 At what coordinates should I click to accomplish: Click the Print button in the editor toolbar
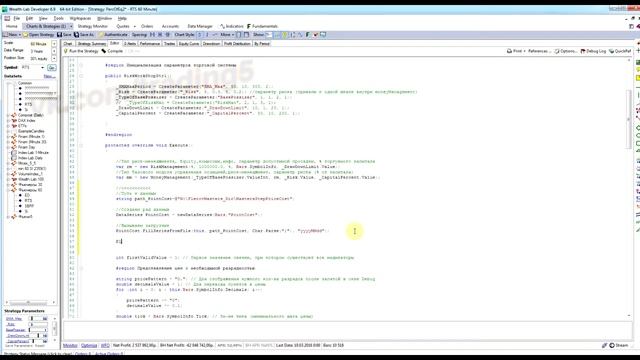click(x=515, y=51)
